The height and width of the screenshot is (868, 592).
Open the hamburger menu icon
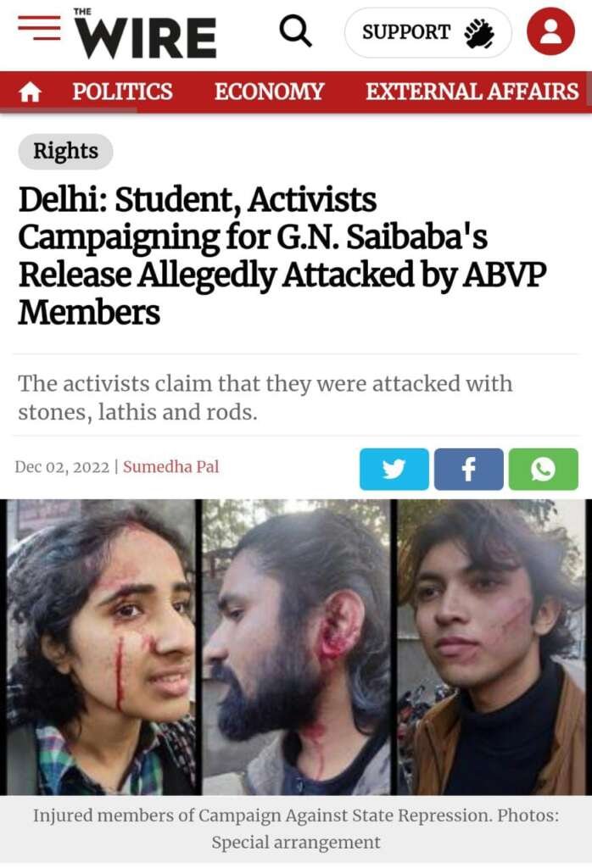point(39,28)
